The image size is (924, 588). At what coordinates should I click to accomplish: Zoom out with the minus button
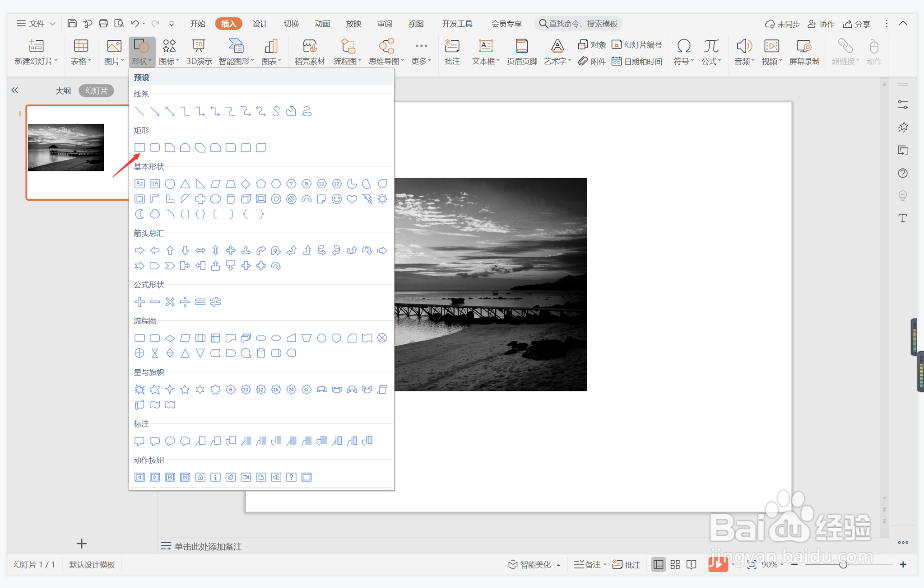[794, 564]
